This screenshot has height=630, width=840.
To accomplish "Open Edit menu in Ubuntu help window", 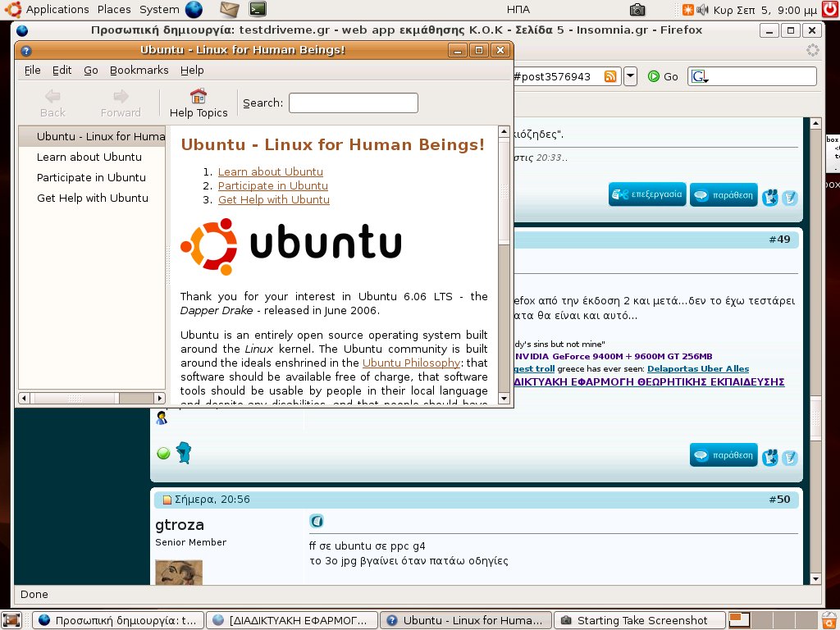I will (x=62, y=71).
